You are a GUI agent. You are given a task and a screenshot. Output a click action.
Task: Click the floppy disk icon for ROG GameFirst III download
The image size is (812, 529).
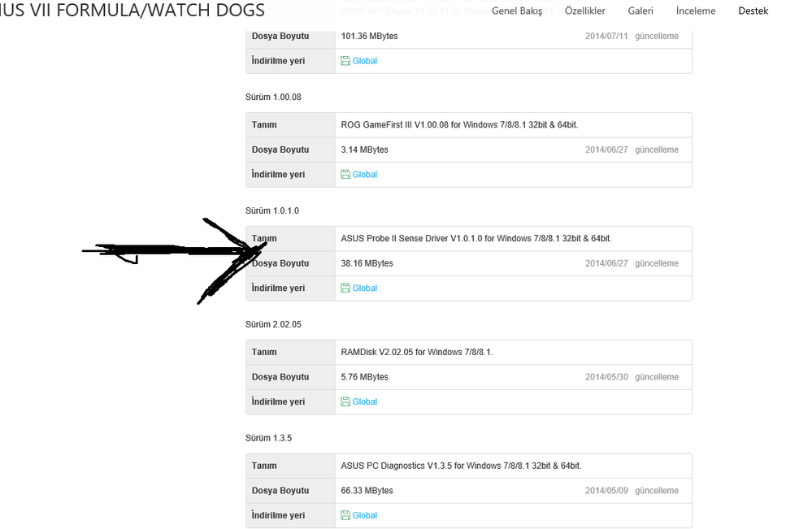point(345,175)
